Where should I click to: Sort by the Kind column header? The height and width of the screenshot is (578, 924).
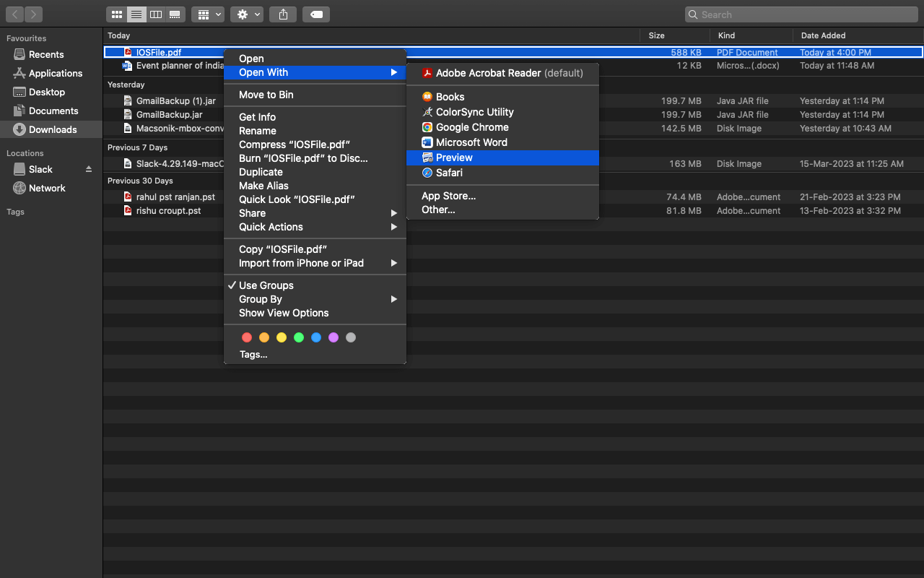[751, 35]
